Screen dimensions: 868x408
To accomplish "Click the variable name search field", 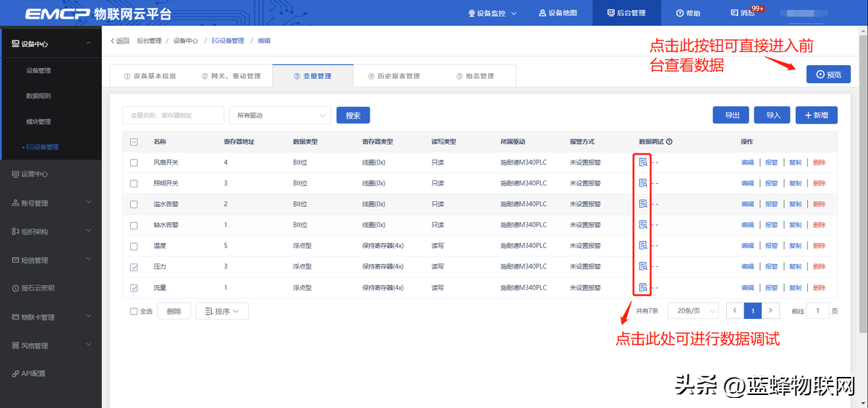I will (174, 115).
